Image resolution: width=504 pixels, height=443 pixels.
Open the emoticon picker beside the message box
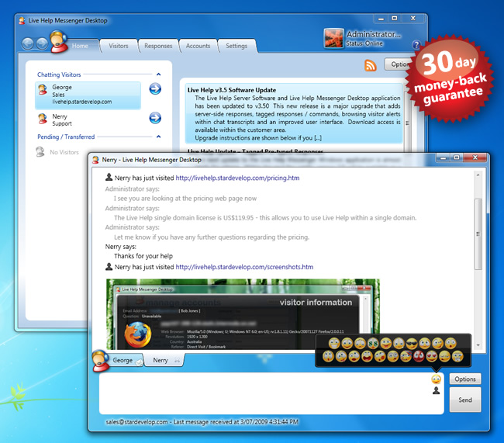(x=437, y=379)
